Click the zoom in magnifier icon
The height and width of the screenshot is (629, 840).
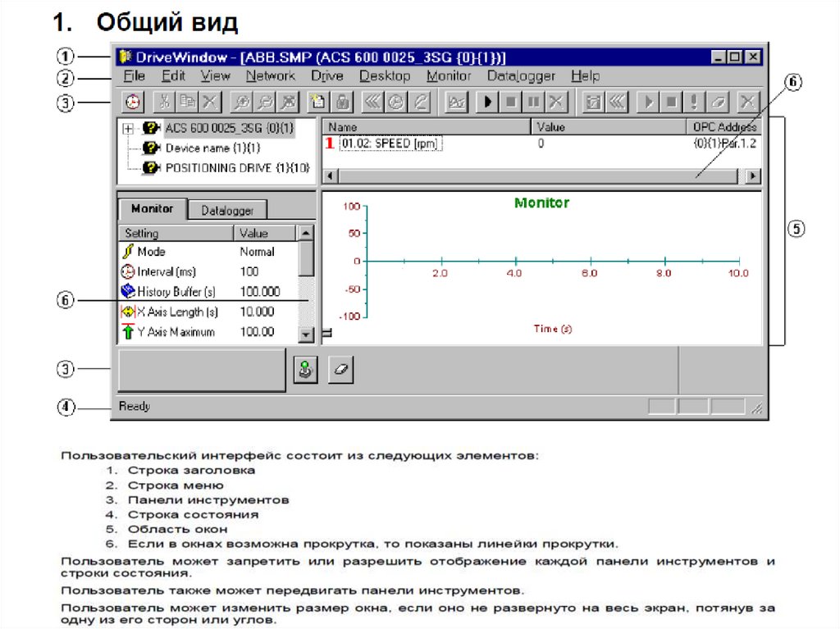tap(242, 101)
